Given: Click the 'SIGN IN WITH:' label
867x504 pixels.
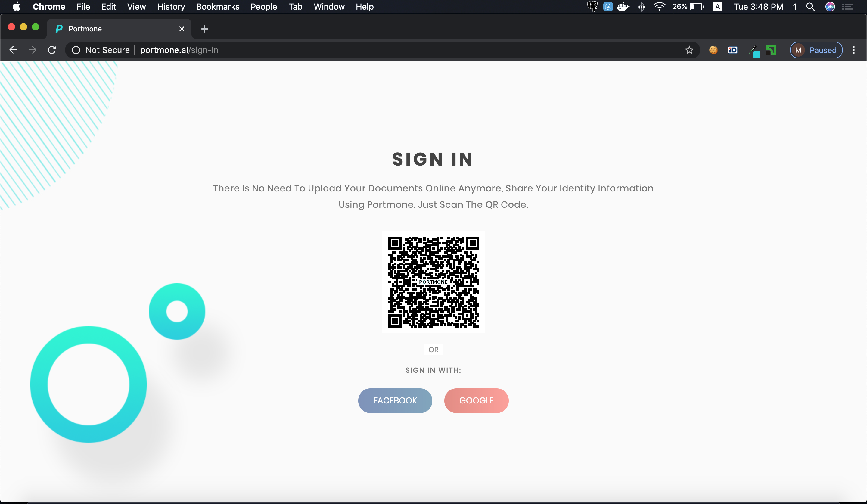Looking at the screenshot, I should pos(433,370).
